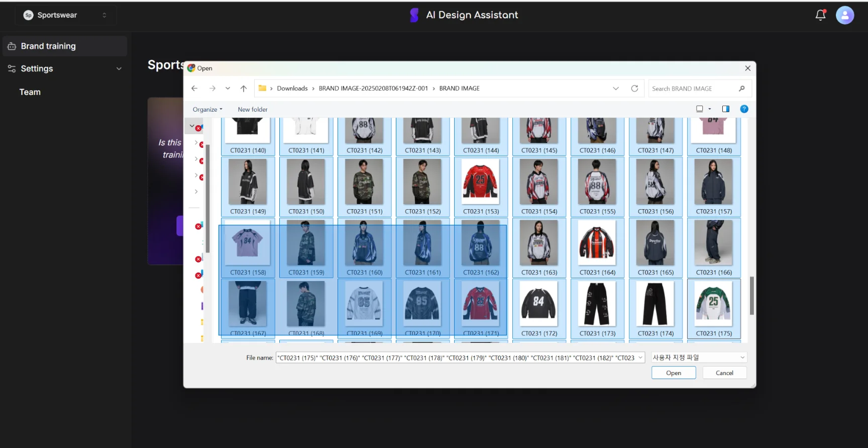Open Sportswear workspace switcher
Image resolution: width=868 pixels, height=448 pixels.
(65, 15)
